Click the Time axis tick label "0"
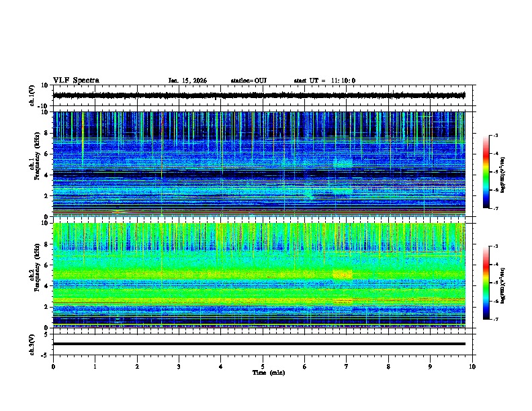The height and width of the screenshot is (411, 532). (53, 367)
